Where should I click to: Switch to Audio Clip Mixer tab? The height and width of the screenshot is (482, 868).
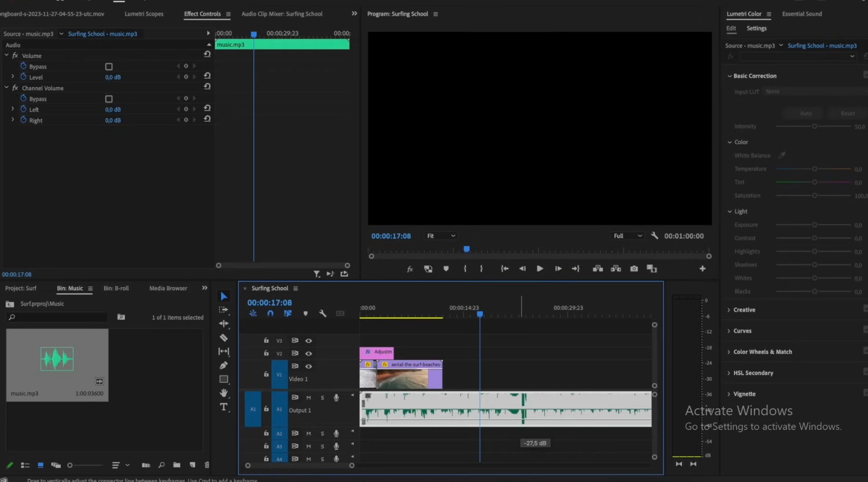coord(282,14)
